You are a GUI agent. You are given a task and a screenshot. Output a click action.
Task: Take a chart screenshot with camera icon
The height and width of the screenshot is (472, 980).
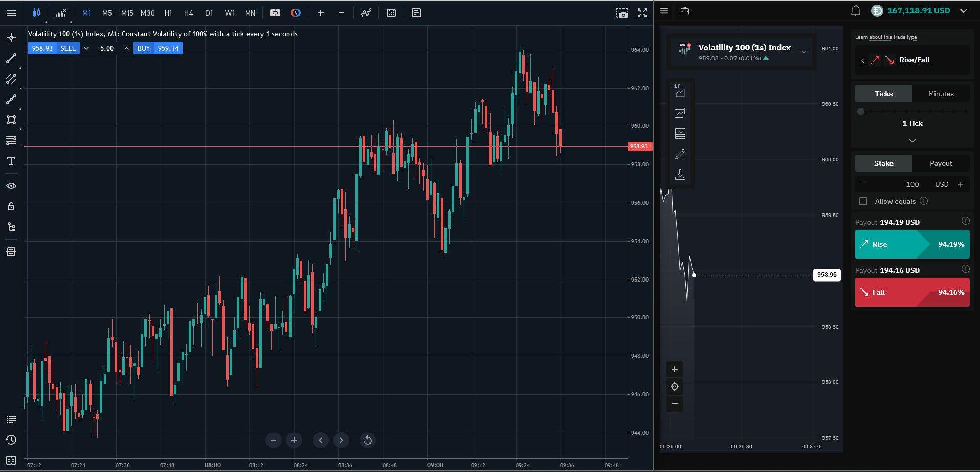coord(621,13)
